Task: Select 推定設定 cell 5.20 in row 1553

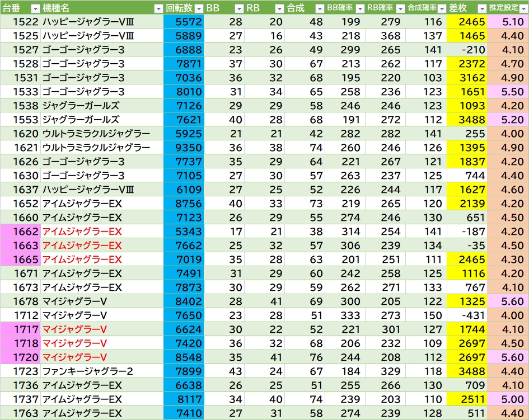Action: (x=508, y=120)
